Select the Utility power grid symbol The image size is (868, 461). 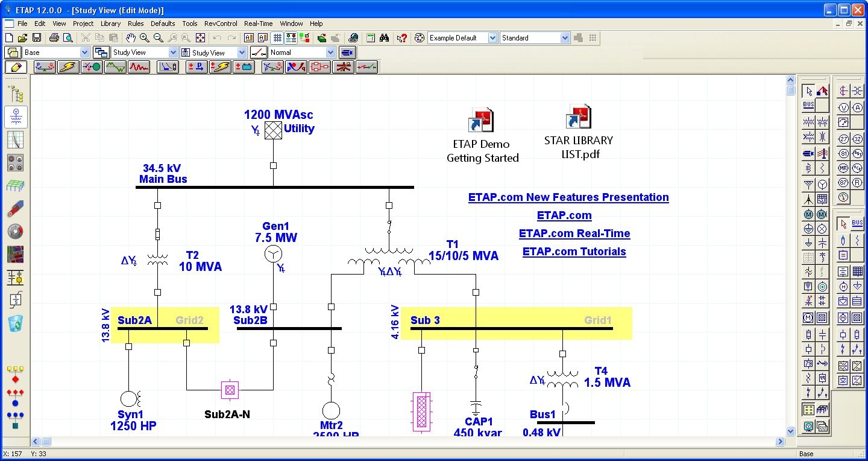point(273,130)
